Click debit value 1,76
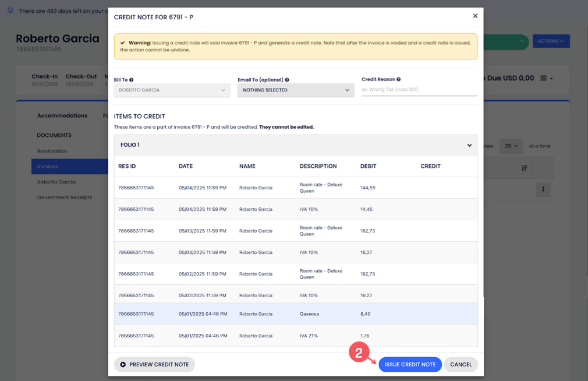588x381 pixels. [365, 336]
